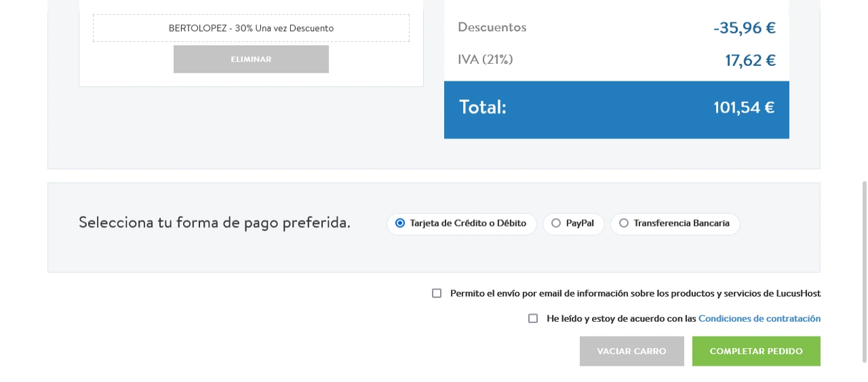Click Completar Pedido to finish order
The height and width of the screenshot is (382, 868).
(x=756, y=351)
